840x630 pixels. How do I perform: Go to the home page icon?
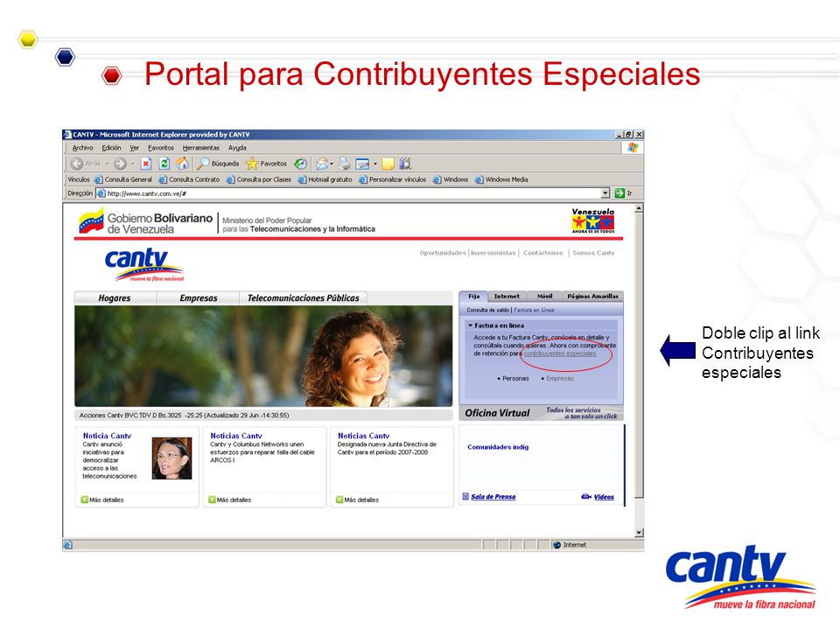183,164
